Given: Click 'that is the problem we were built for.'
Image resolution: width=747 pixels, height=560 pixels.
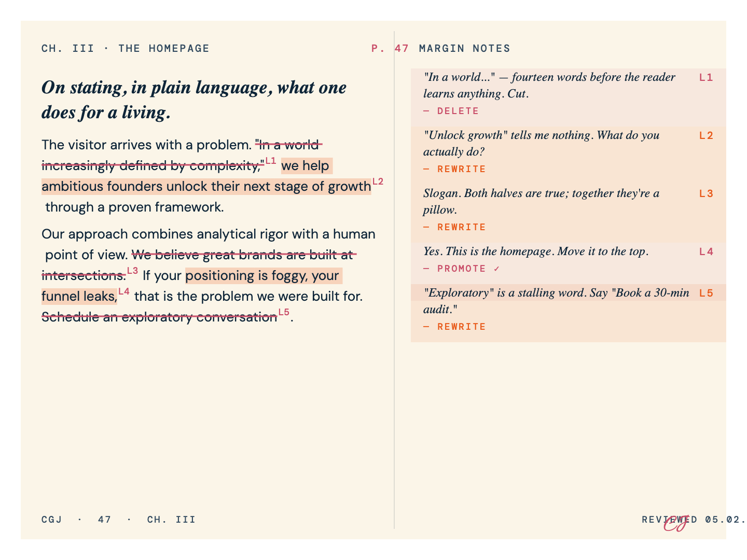Looking at the screenshot, I should pos(248,296).
